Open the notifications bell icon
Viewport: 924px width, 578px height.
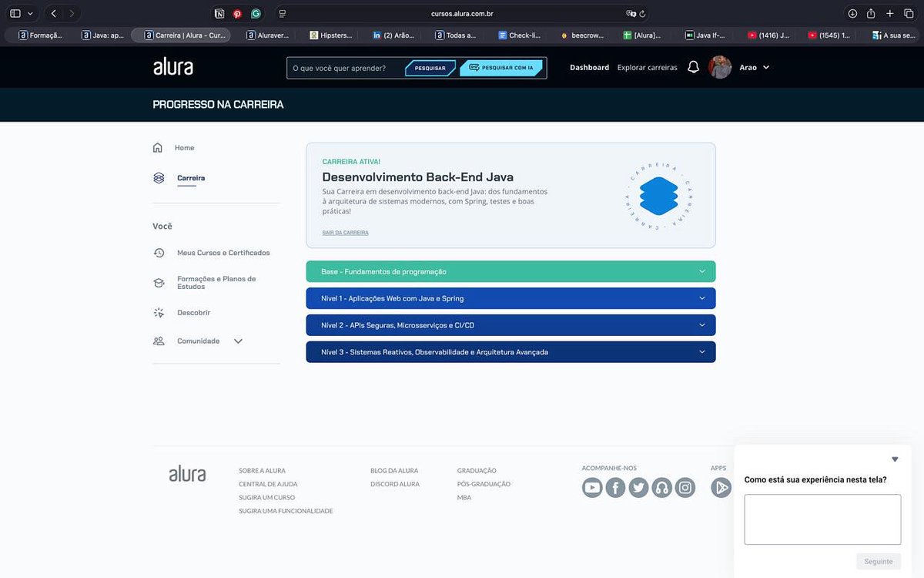[693, 67]
